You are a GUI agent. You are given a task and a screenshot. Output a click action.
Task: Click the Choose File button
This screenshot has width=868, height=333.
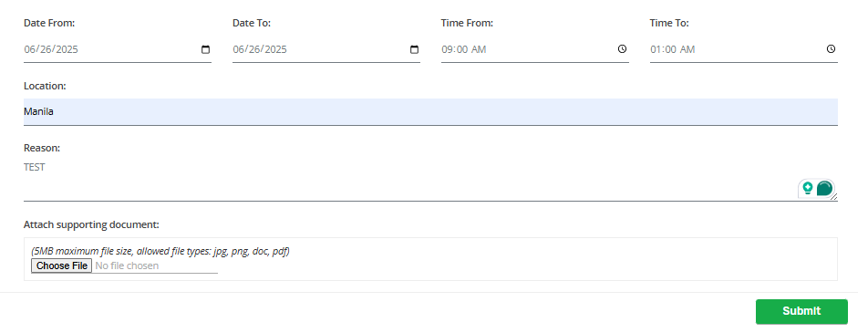61,266
